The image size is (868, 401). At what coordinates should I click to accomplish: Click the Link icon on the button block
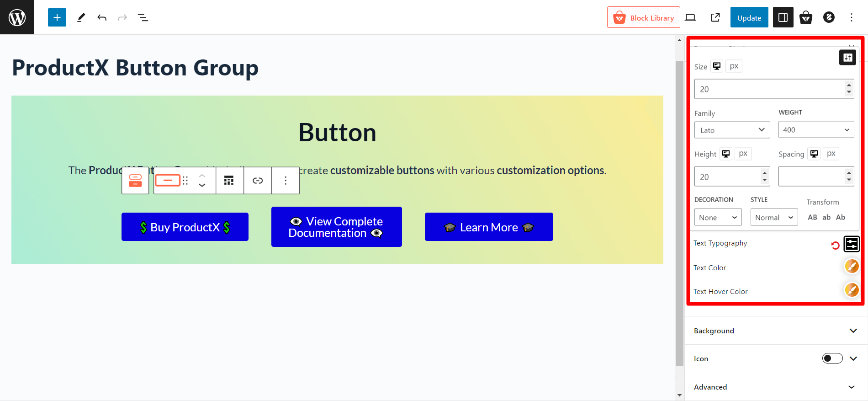258,180
